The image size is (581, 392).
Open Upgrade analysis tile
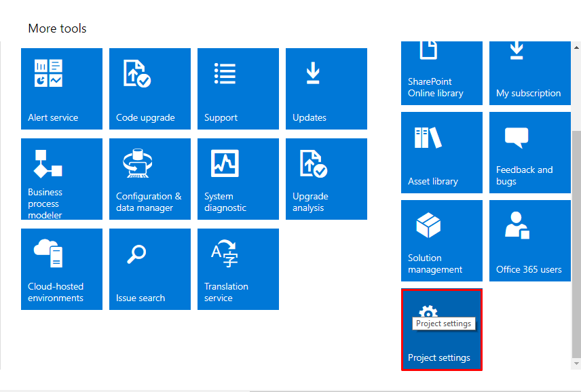tap(326, 179)
